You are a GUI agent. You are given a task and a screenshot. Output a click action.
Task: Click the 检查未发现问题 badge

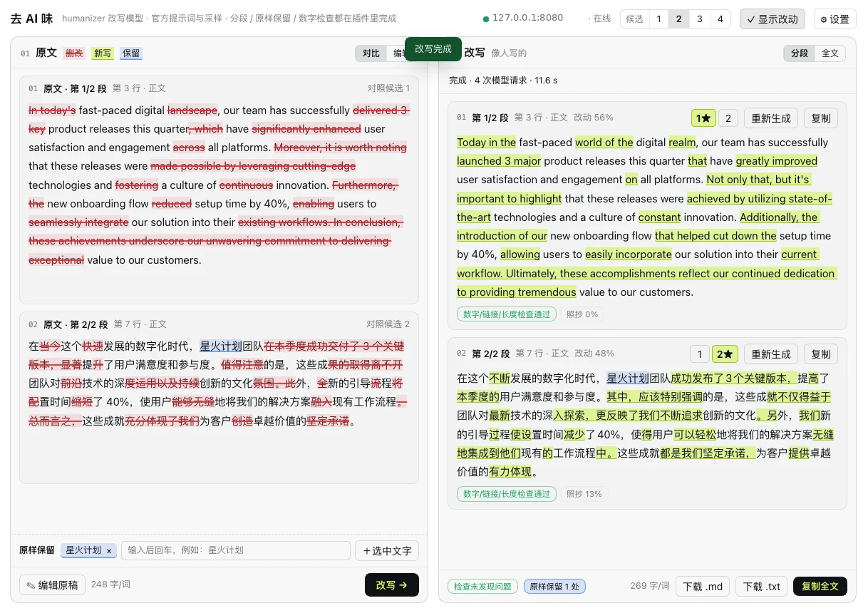click(x=483, y=587)
